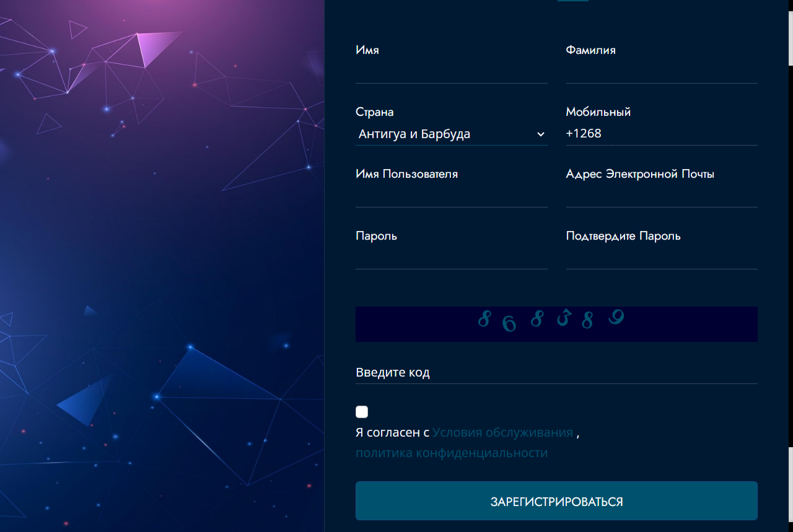The width and height of the screenshot is (793, 532).
Task: Click the Мобильный phone number field
Action: pyautogui.click(x=662, y=134)
